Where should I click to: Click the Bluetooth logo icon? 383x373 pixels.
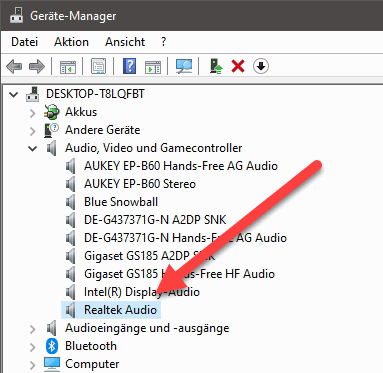pos(52,346)
